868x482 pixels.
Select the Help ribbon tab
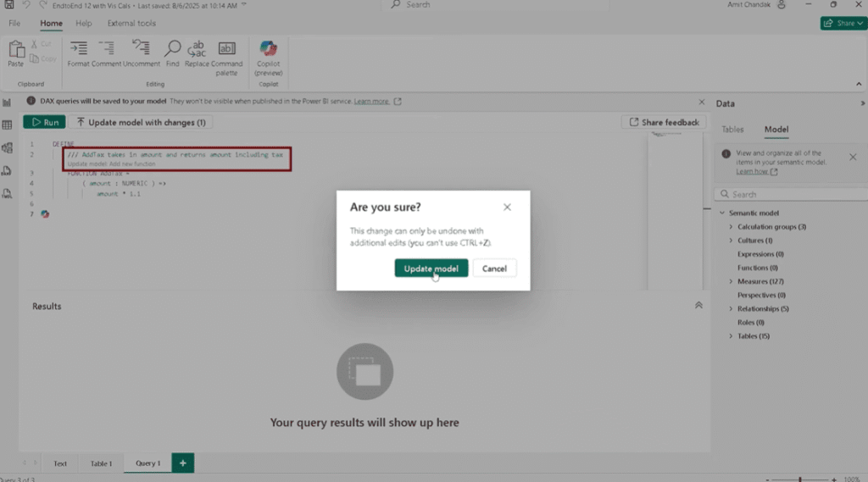click(x=84, y=23)
